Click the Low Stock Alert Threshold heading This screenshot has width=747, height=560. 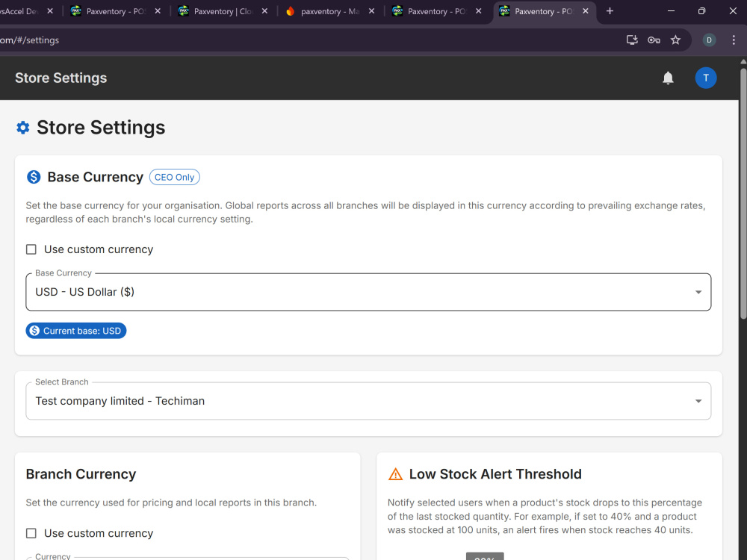(x=495, y=474)
